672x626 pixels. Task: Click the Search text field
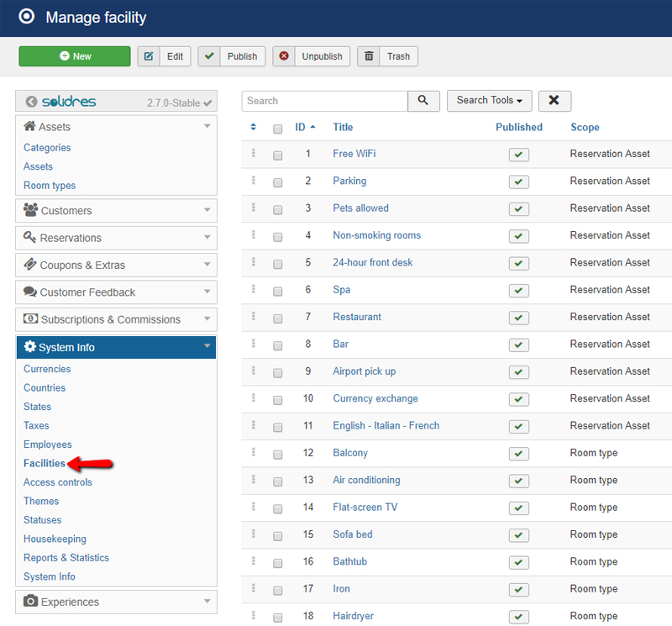tap(324, 101)
